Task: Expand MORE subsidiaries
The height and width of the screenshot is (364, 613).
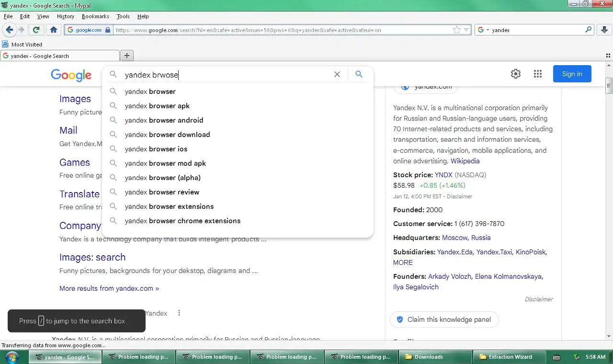Action: (x=403, y=262)
